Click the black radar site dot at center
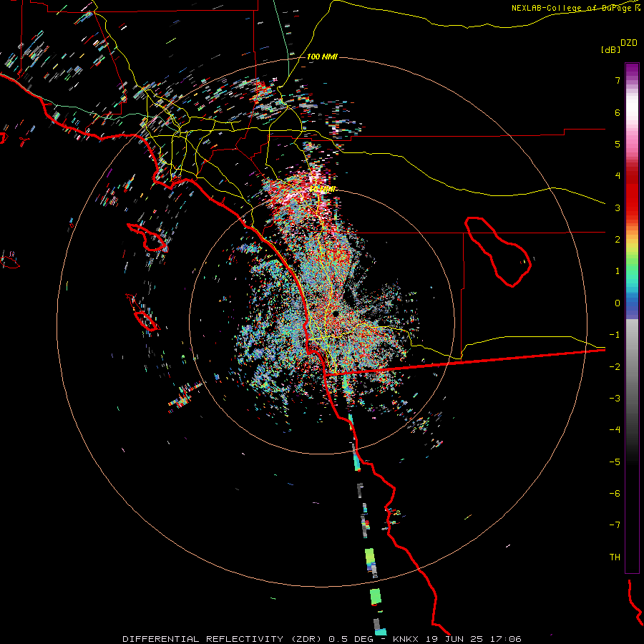 pyautogui.click(x=336, y=314)
